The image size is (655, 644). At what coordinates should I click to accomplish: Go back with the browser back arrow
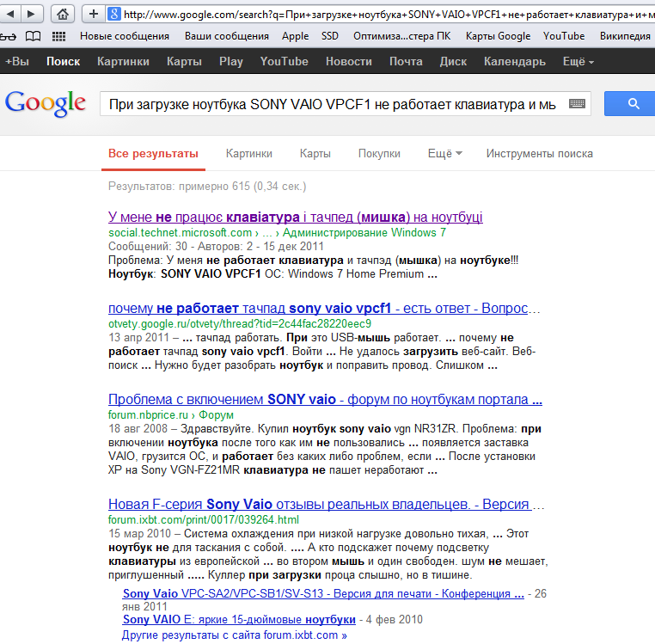point(11,15)
